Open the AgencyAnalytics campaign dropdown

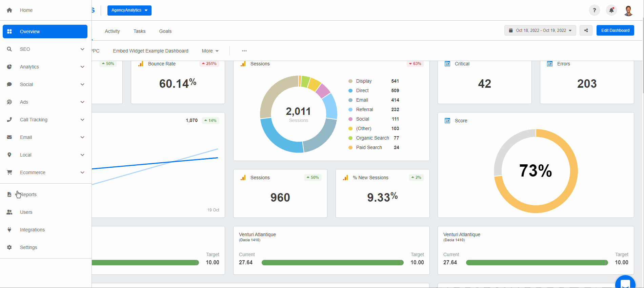tap(129, 10)
